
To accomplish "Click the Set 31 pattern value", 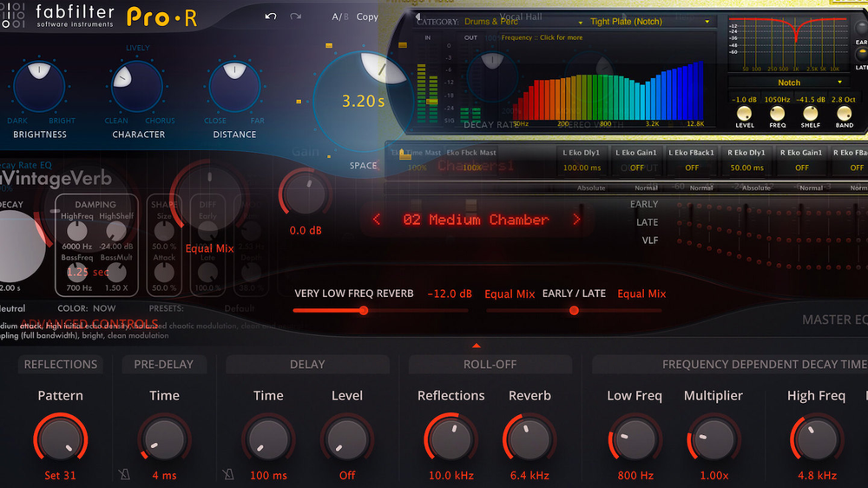I will point(61,475).
